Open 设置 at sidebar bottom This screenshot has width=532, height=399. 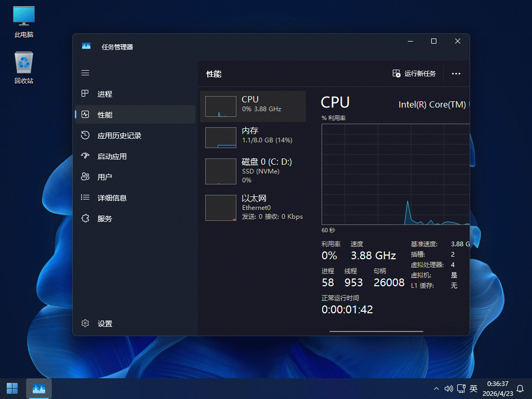pos(135,324)
